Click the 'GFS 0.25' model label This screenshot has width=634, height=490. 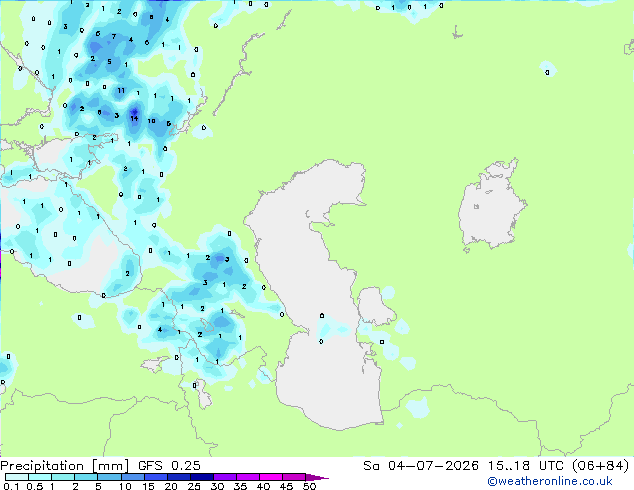(169, 465)
